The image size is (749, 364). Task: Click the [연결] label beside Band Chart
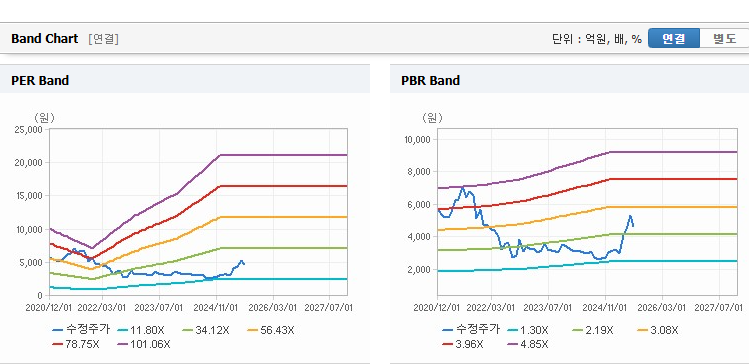pyautogui.click(x=103, y=39)
